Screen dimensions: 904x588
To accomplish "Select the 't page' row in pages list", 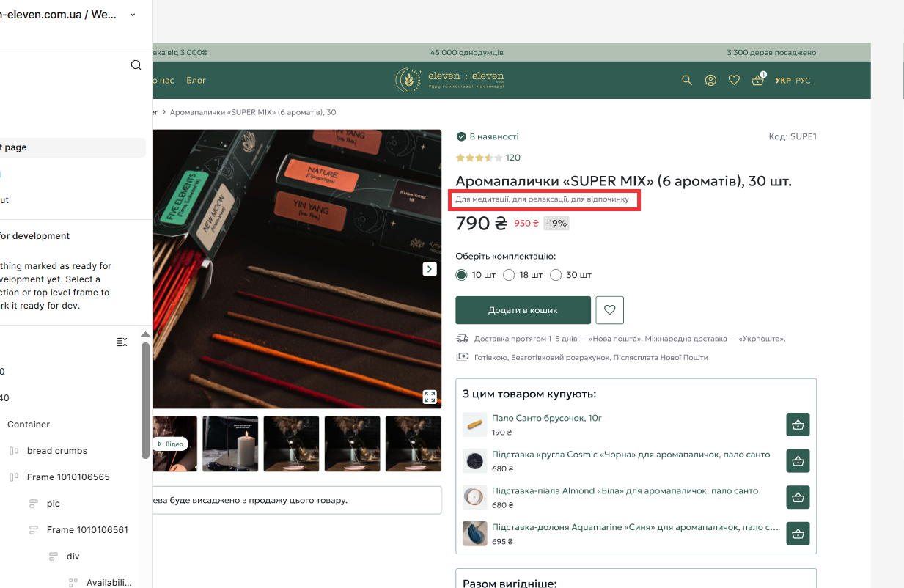I will coord(73,147).
